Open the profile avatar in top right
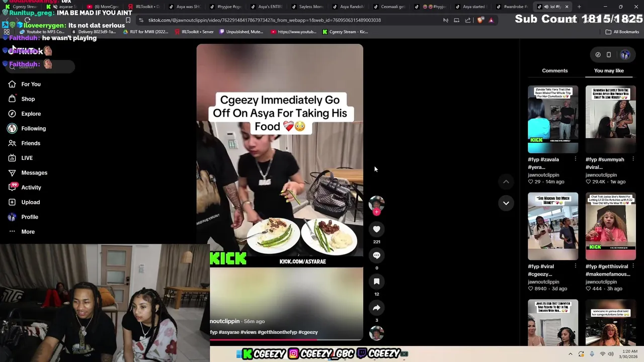This screenshot has height=362, width=644. tap(625, 55)
